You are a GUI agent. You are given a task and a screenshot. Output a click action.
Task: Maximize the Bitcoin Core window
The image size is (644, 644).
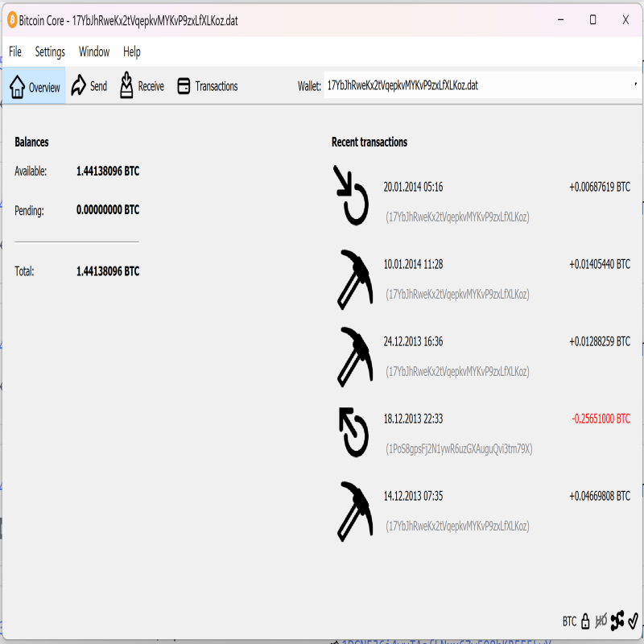[592, 19]
